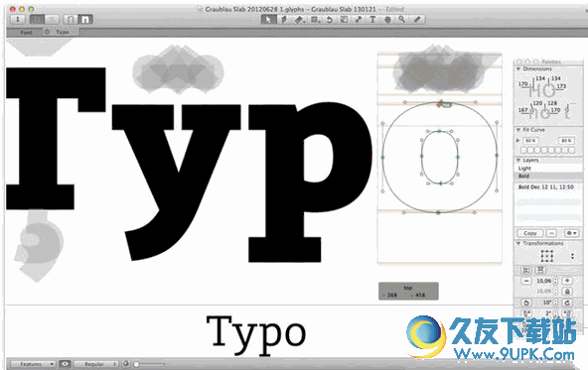The height and width of the screenshot is (370, 588).
Task: Set transformation origin in reference grid
Action: (547, 256)
